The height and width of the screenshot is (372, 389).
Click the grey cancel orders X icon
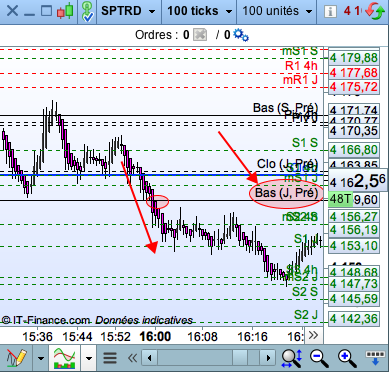(x=200, y=35)
